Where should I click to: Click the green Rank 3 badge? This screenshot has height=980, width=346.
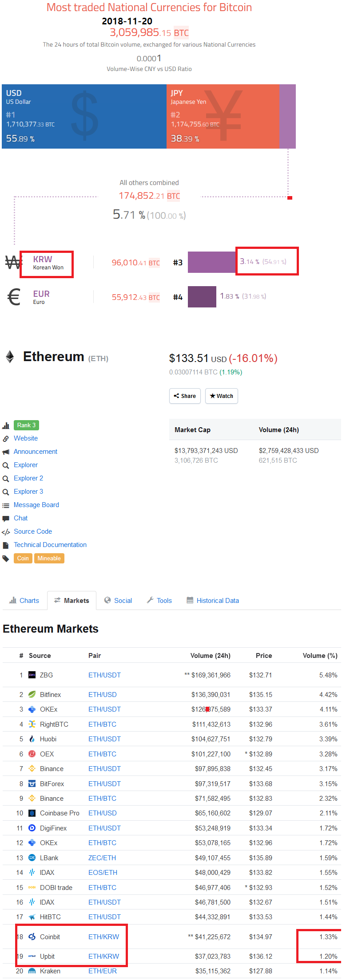point(26,425)
